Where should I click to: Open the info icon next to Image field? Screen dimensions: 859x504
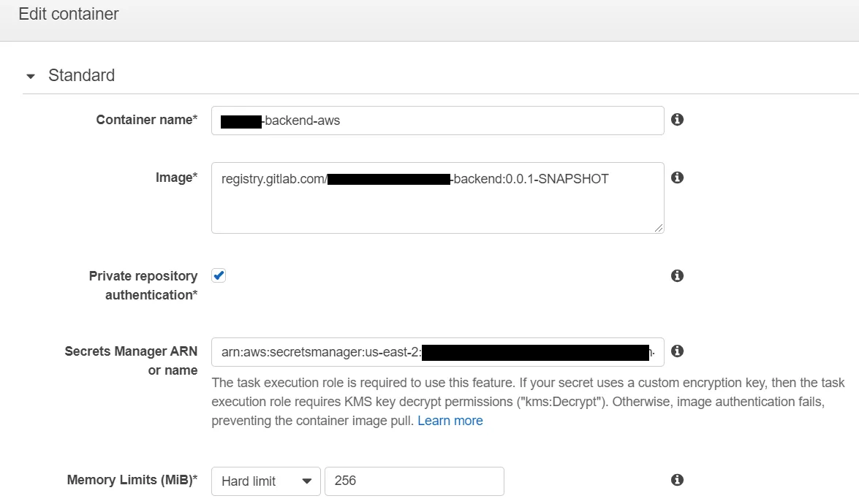pos(677,177)
